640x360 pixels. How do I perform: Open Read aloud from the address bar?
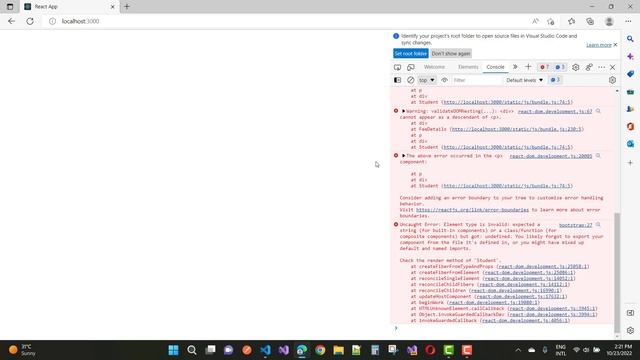(x=535, y=21)
